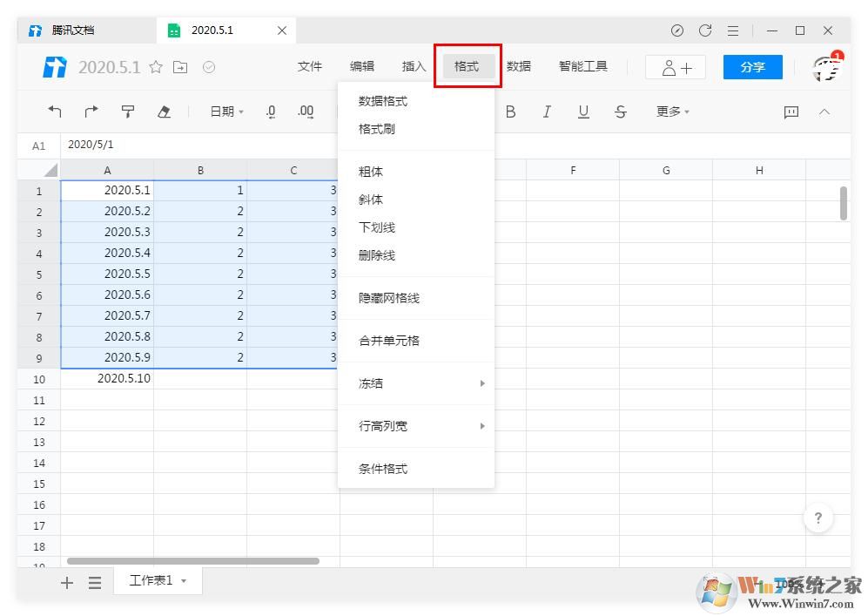Toggle underline formatting
Screen dimensions: 868x616
[x=583, y=112]
